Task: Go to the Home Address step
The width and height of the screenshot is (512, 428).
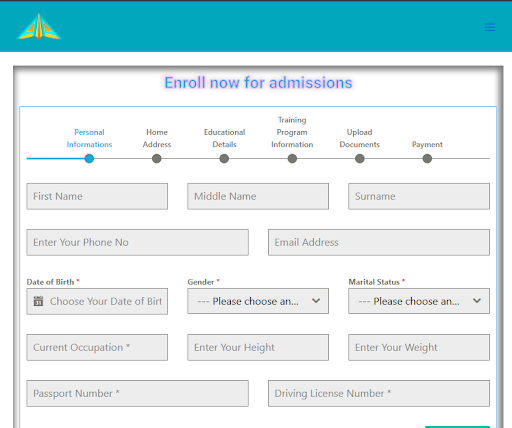Action: pyautogui.click(x=157, y=138)
